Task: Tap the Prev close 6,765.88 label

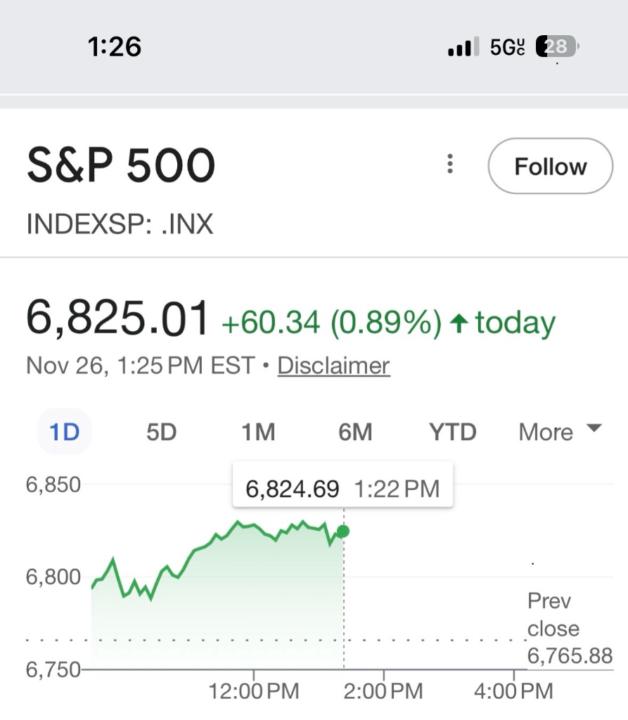Action: coord(568,629)
